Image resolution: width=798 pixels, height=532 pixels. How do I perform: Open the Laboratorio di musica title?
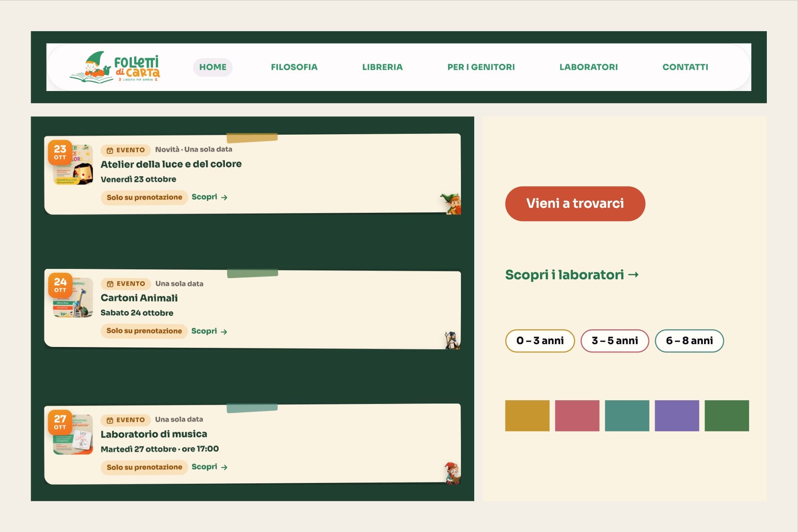(x=154, y=434)
